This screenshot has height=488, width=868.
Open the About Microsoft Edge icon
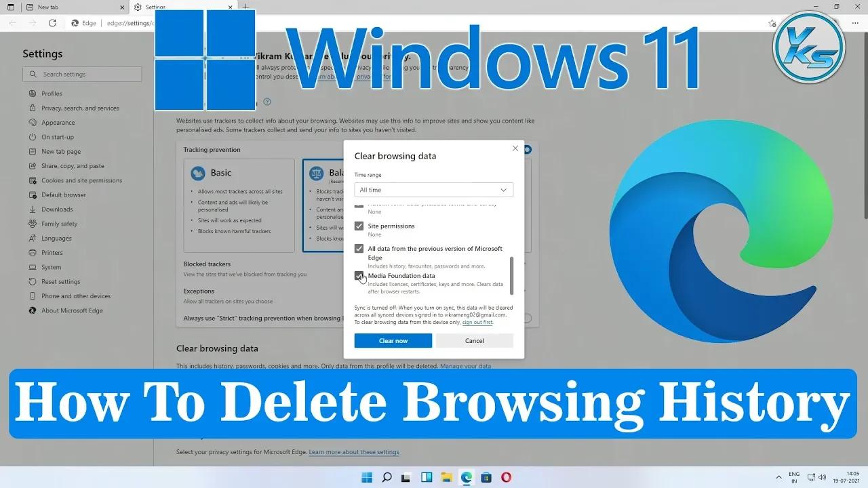[x=33, y=310]
